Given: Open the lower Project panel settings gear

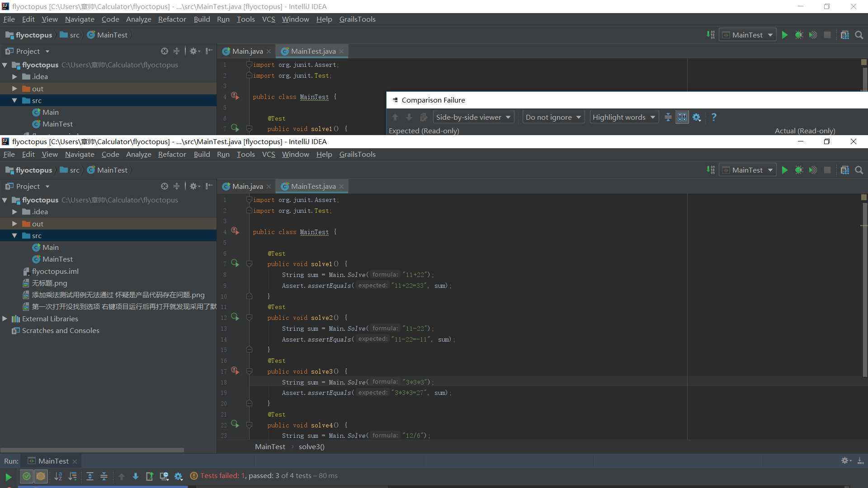Looking at the screenshot, I should click(x=195, y=186).
